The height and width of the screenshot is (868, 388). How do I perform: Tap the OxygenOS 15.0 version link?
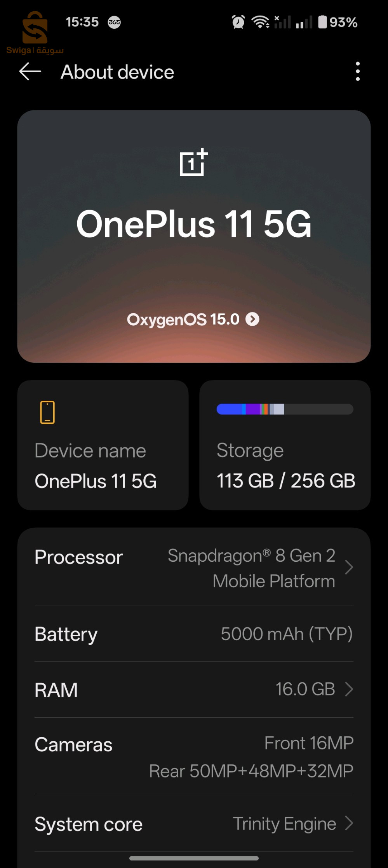coord(183,320)
